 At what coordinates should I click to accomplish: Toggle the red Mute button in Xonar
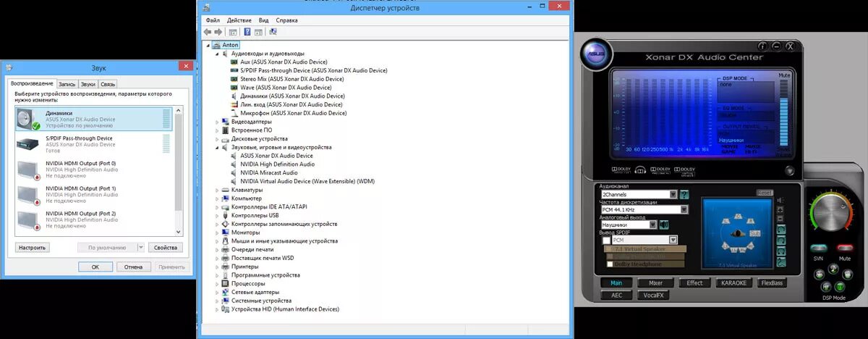click(845, 248)
